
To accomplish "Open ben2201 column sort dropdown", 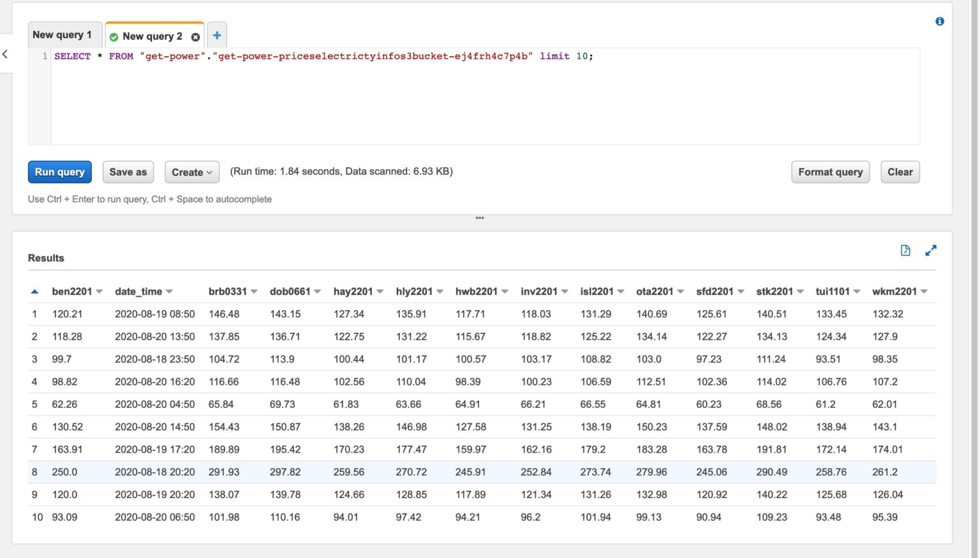I will point(99,292).
